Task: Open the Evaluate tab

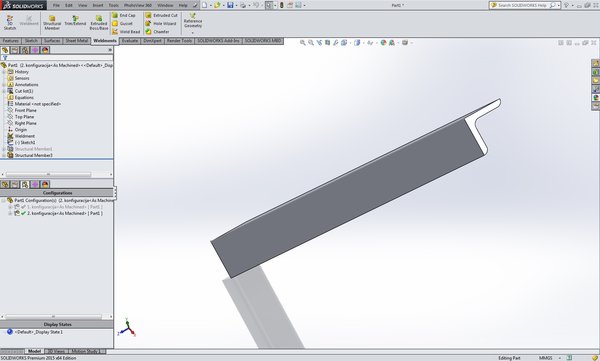Action: tap(130, 41)
